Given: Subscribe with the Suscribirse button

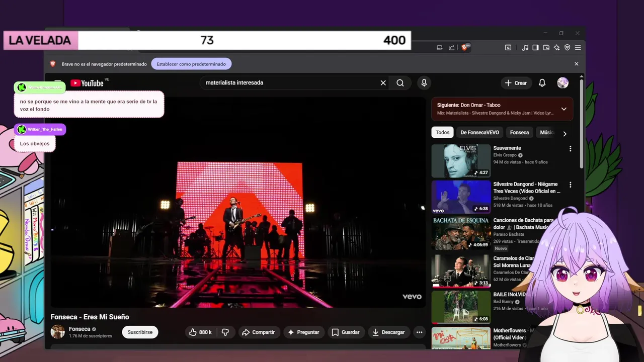Looking at the screenshot, I should [x=140, y=332].
